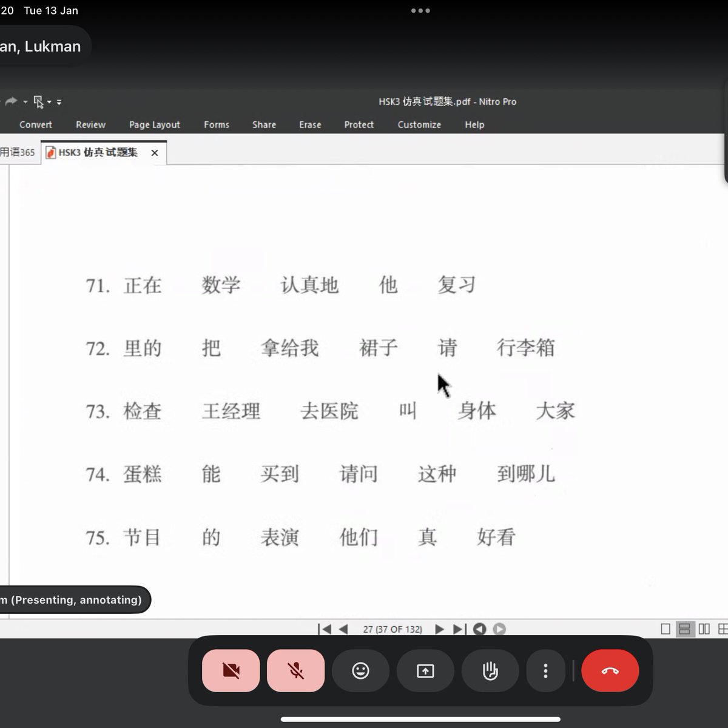Click the word 表演 in question 75
The width and height of the screenshot is (728, 728).
tap(280, 538)
